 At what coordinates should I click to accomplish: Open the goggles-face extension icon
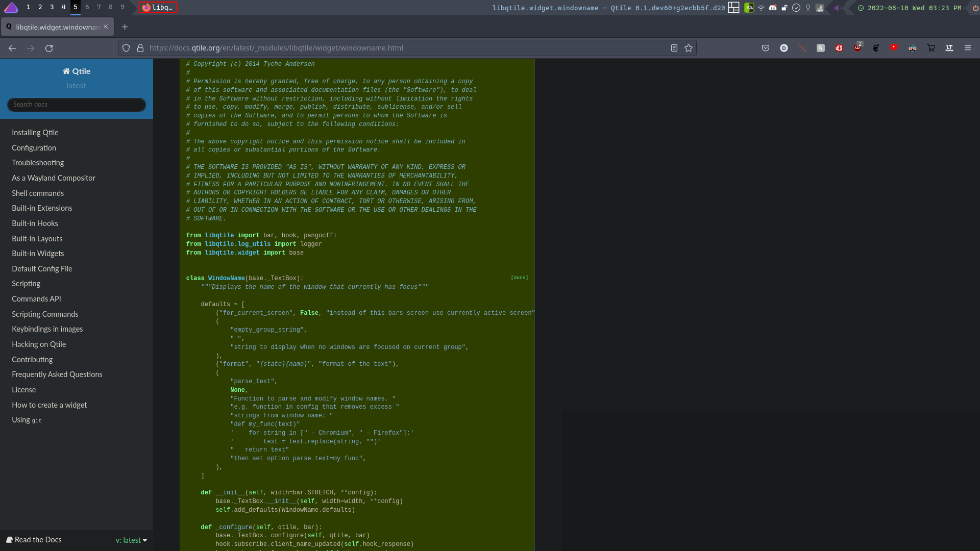click(x=913, y=48)
